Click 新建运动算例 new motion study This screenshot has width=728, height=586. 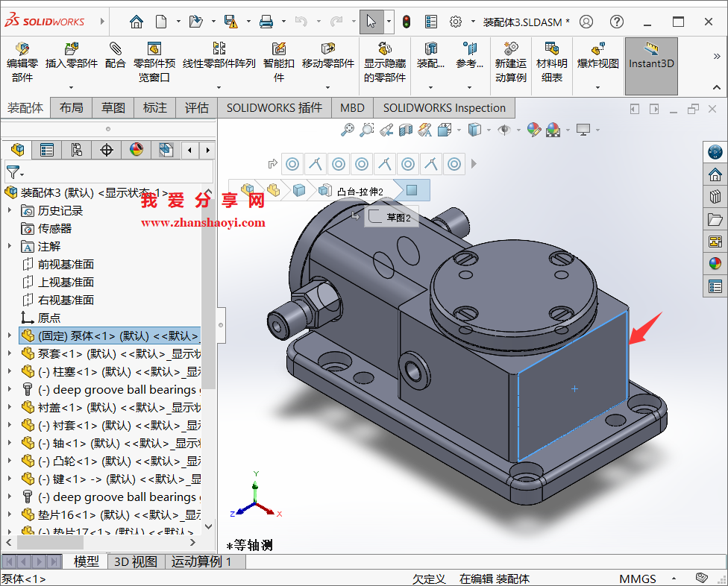pos(511,62)
